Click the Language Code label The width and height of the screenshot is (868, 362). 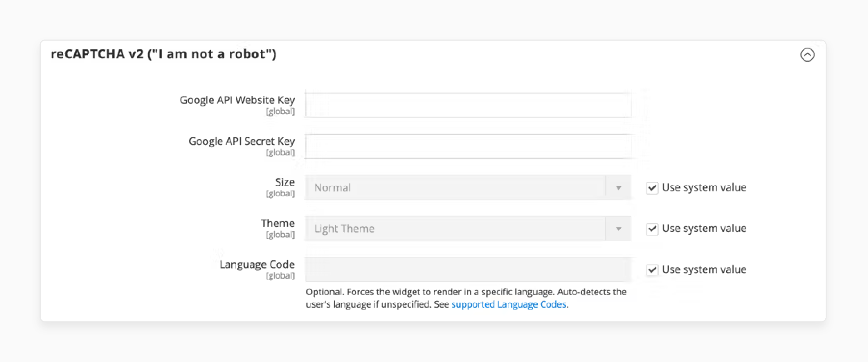(x=257, y=264)
